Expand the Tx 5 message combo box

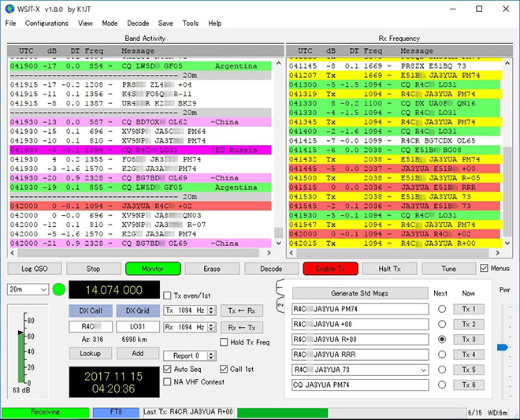[x=422, y=370]
